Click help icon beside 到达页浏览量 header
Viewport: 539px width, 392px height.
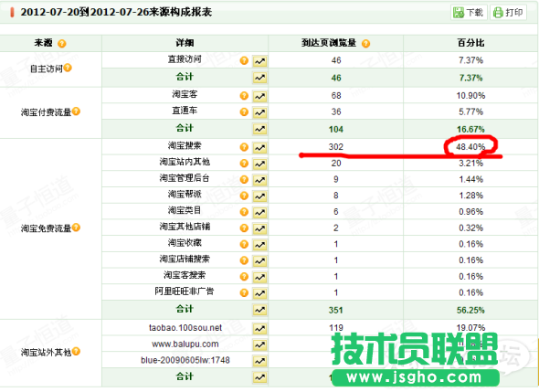point(365,44)
